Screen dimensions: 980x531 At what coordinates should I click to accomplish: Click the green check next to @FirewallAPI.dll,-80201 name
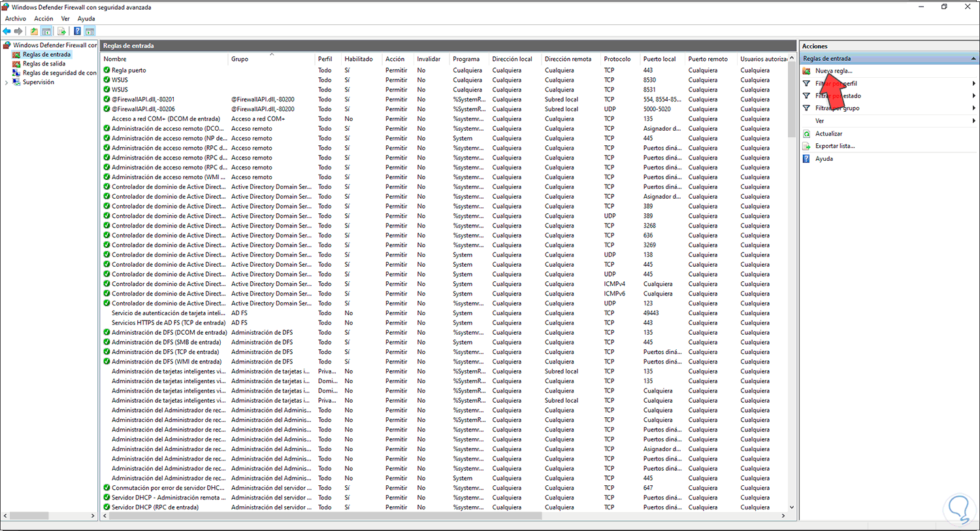(106, 99)
